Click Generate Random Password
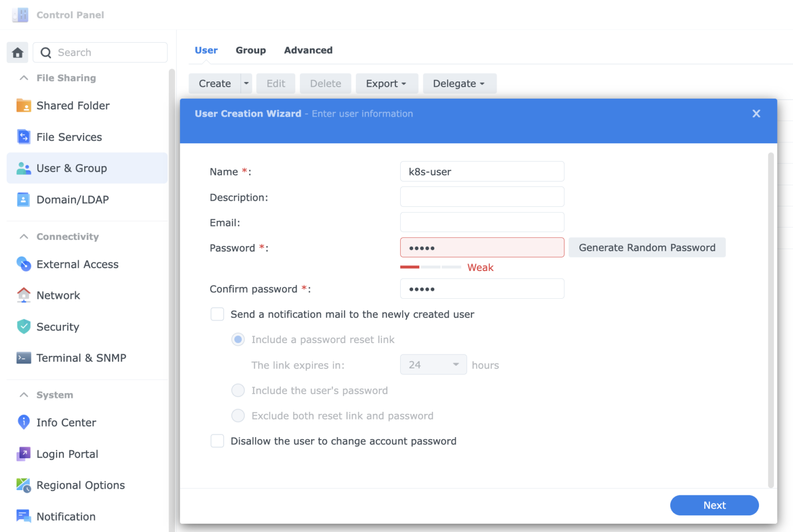 tap(647, 247)
